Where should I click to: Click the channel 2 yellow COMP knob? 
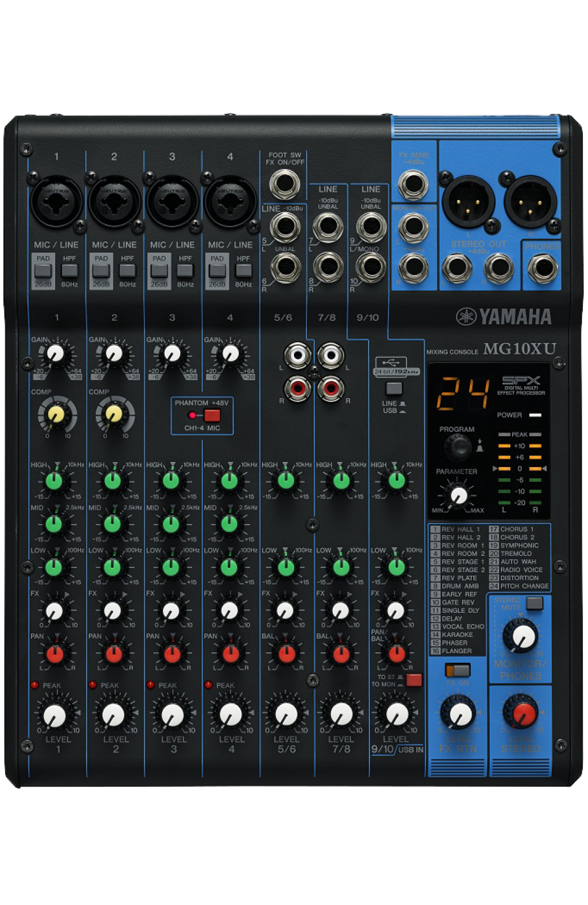click(x=114, y=414)
